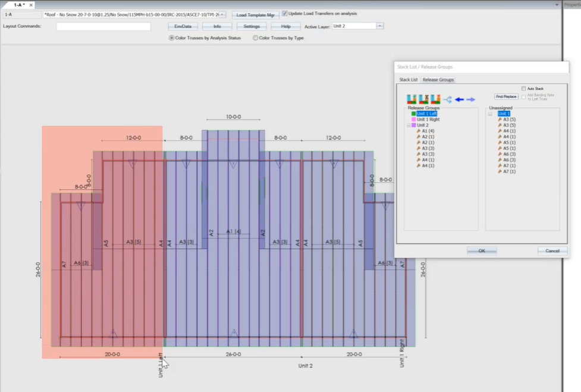Click the vertical Unit 1 Right layout label
This screenshot has height=392, width=581.
click(401, 353)
